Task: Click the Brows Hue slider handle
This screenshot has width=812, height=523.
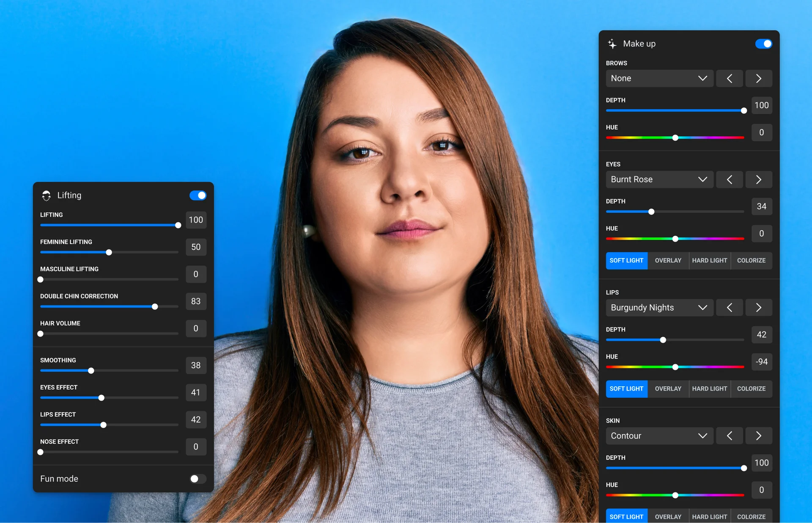Action: coord(675,138)
